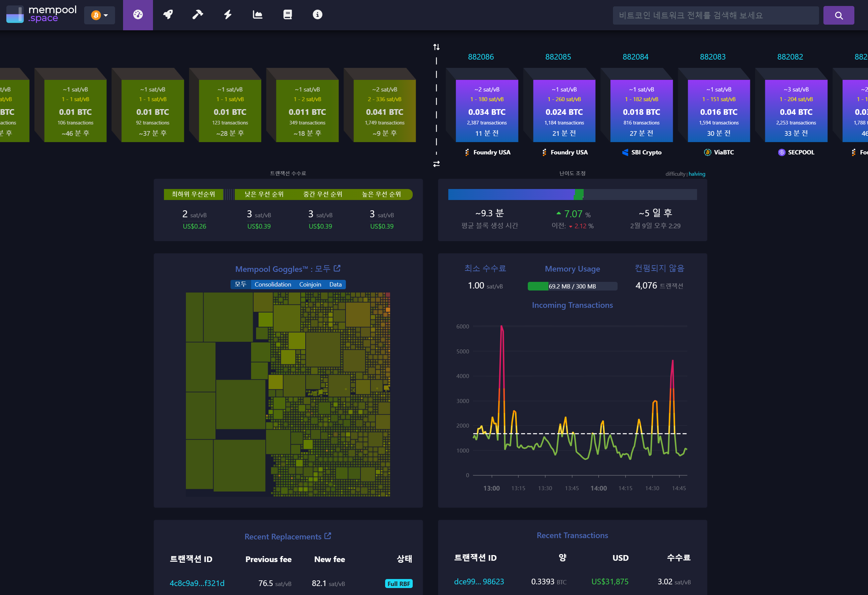Open the about info icon

[x=317, y=15]
